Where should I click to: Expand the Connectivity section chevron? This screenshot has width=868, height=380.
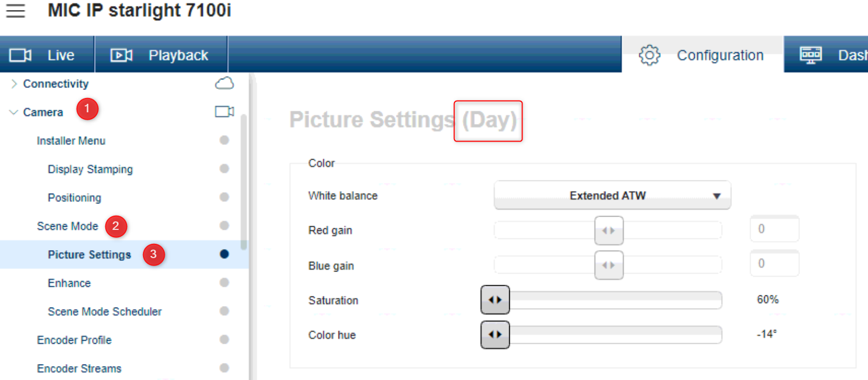tap(14, 84)
